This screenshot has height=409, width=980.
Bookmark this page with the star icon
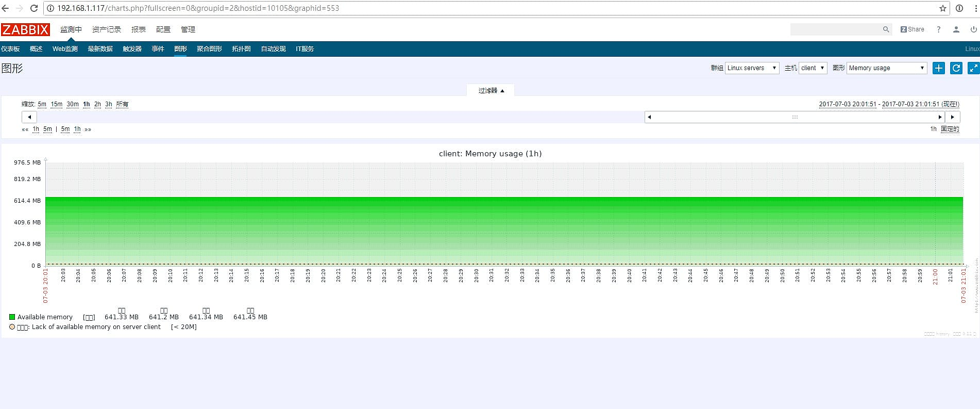tap(942, 8)
